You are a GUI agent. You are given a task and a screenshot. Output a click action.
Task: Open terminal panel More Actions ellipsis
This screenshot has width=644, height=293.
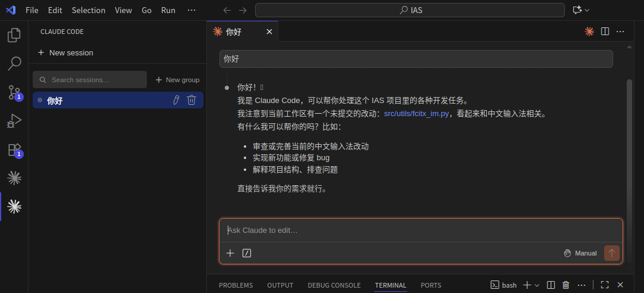pyautogui.click(x=582, y=285)
